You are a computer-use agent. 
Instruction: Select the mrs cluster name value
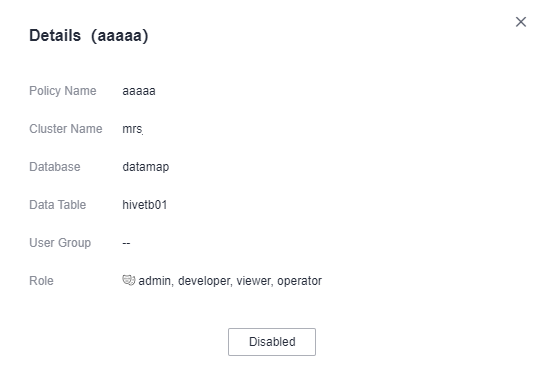132,129
